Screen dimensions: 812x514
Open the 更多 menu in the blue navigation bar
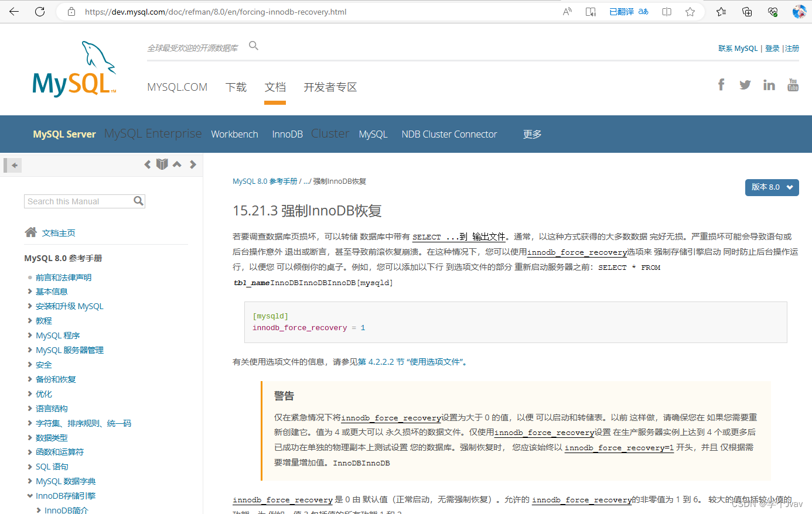(531, 133)
